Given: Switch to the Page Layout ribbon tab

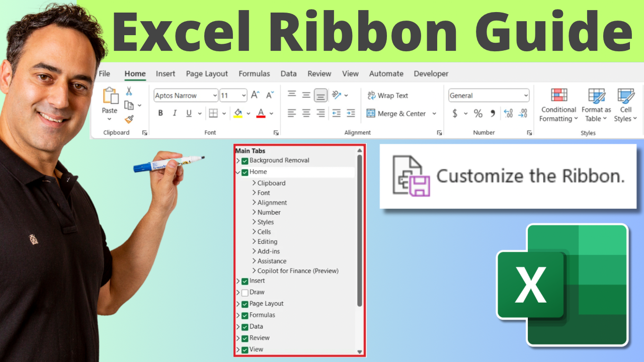Looking at the screenshot, I should click(x=207, y=73).
